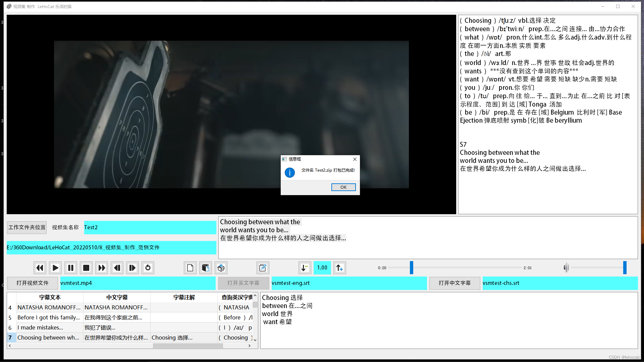Click the 工作文件夹位置 button
Viewport: 644px width, 362px height.
pos(27,227)
